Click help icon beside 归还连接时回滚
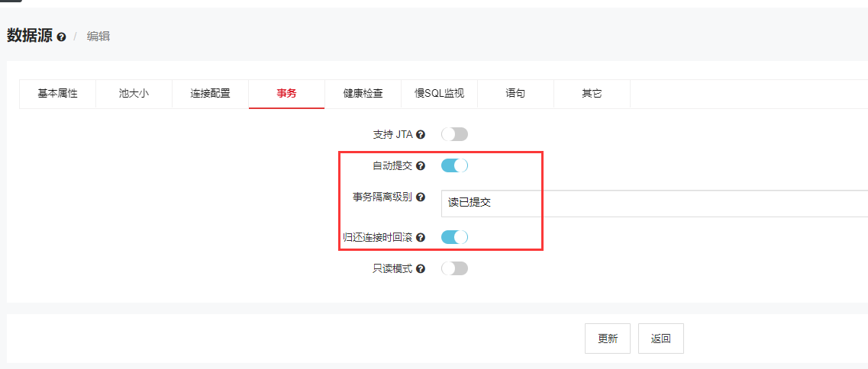868x369 pixels. [421, 238]
